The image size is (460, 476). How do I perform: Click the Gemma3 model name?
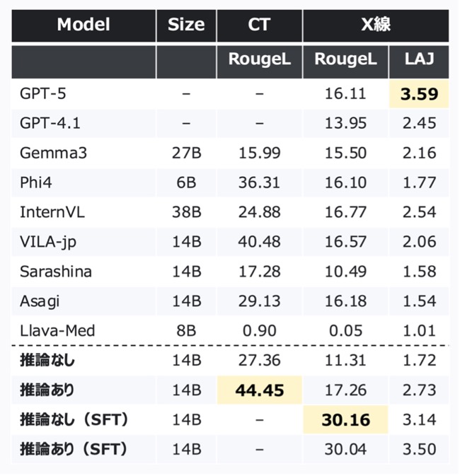pyautogui.click(x=54, y=153)
